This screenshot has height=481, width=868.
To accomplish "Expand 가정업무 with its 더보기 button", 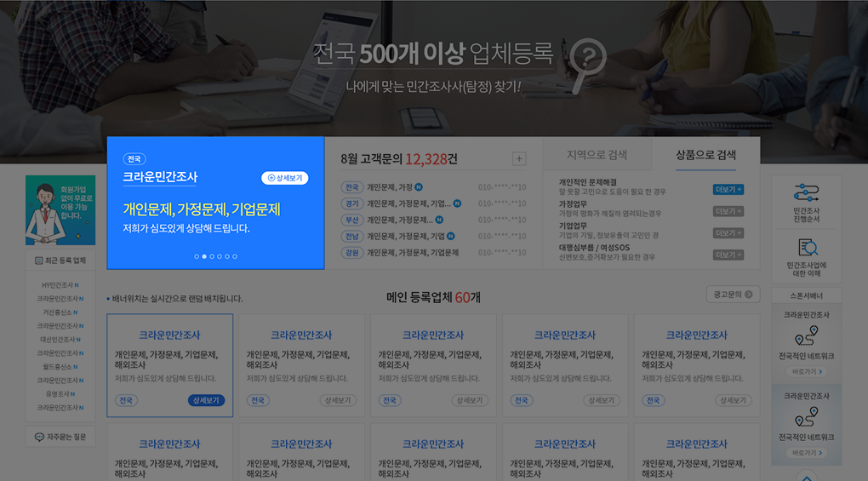I will (x=728, y=211).
